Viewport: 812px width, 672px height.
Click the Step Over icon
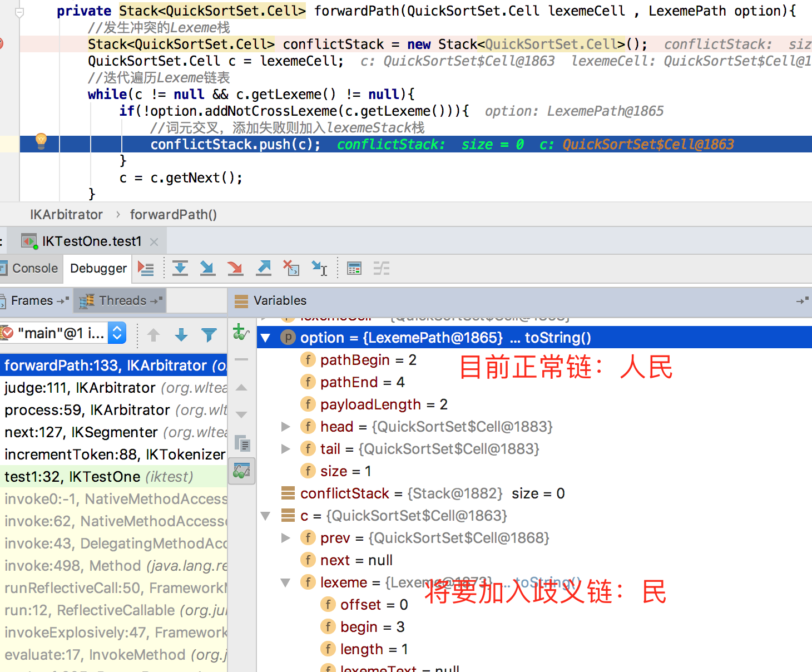(180, 269)
